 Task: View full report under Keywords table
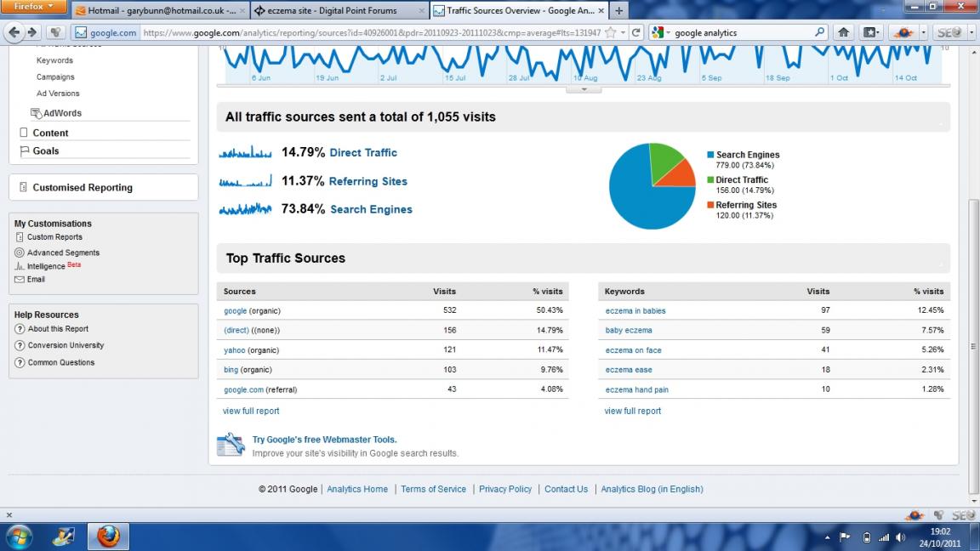pos(632,411)
